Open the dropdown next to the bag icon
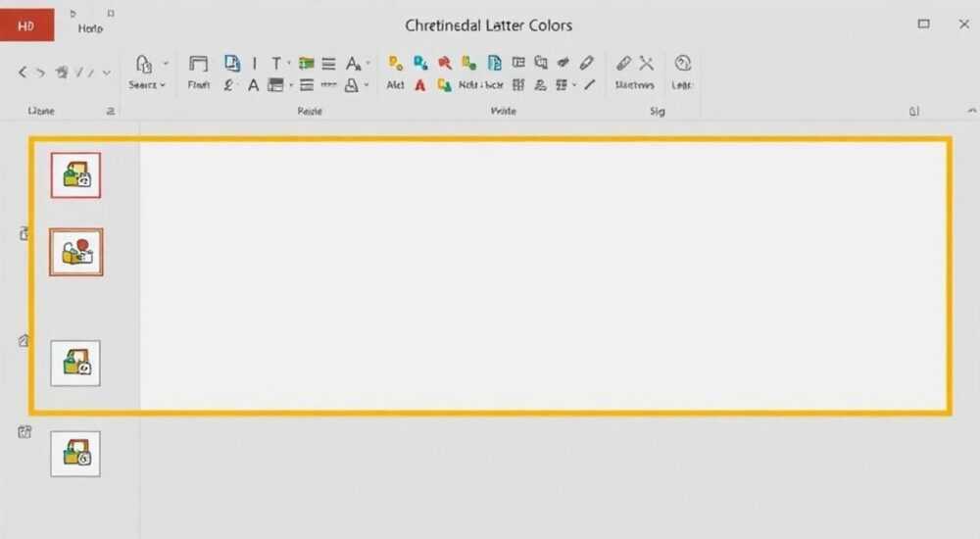Image resolution: width=980 pixels, height=539 pixels. pyautogui.click(x=367, y=85)
